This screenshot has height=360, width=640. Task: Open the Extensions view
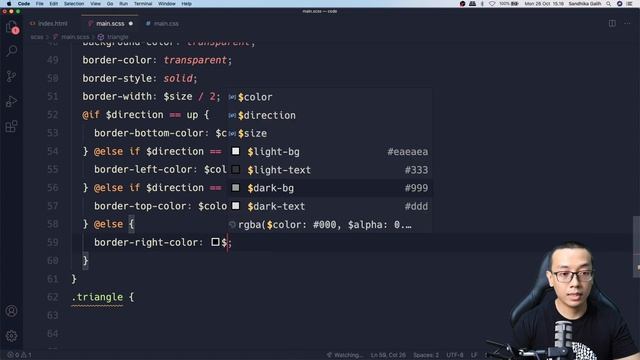[x=11, y=127]
